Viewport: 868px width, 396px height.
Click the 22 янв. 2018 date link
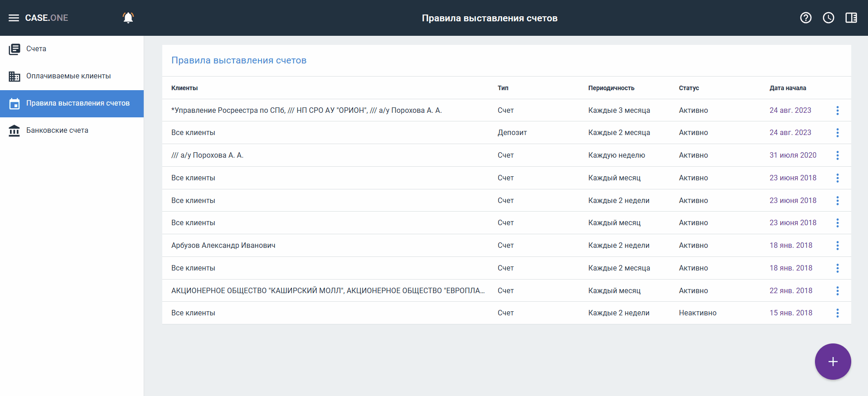[x=790, y=291]
